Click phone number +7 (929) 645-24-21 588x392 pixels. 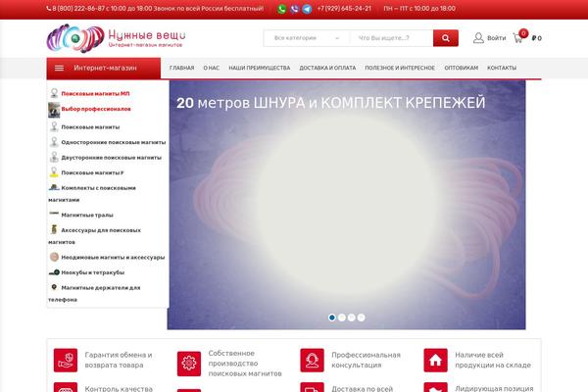(344, 8)
